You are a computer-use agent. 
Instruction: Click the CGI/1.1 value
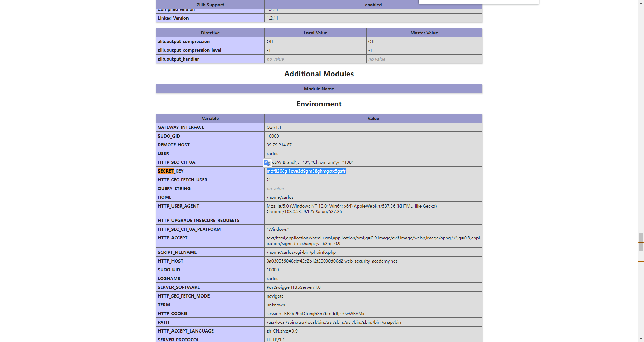tap(274, 127)
